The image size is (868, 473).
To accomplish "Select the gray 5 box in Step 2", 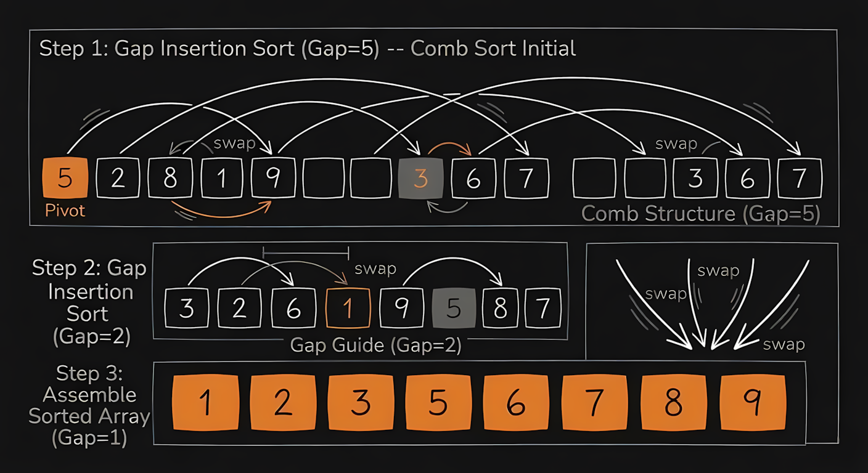I will (x=454, y=307).
